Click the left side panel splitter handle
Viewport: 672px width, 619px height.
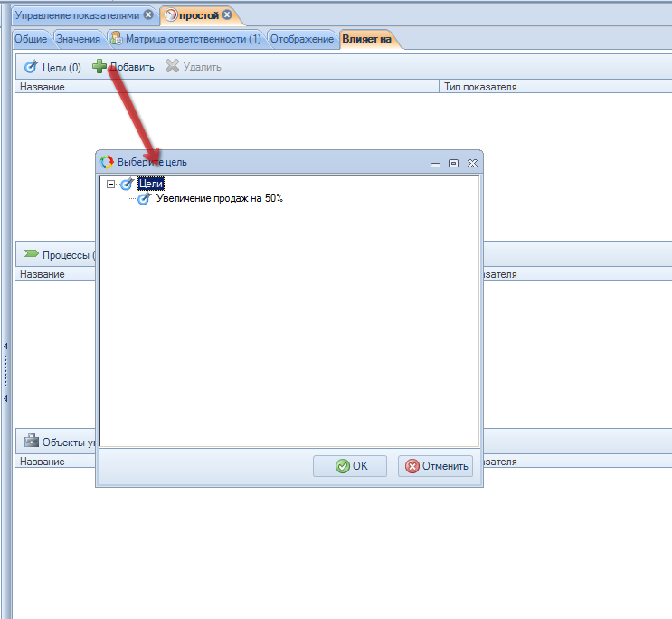tap(5, 371)
